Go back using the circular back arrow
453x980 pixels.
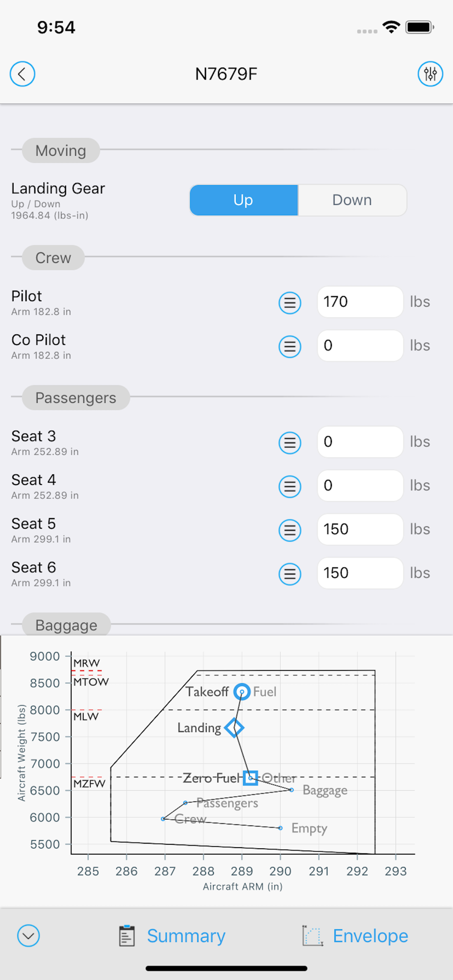(23, 74)
